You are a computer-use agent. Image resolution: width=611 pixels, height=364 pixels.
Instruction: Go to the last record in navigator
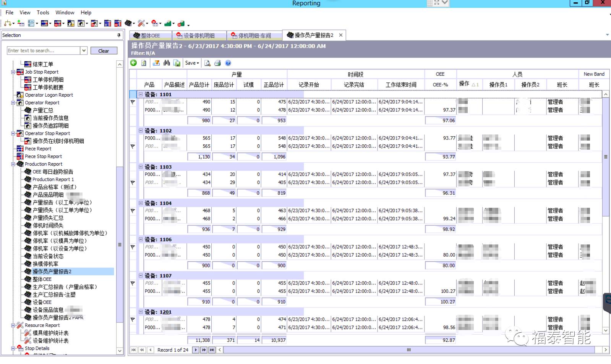click(x=212, y=350)
